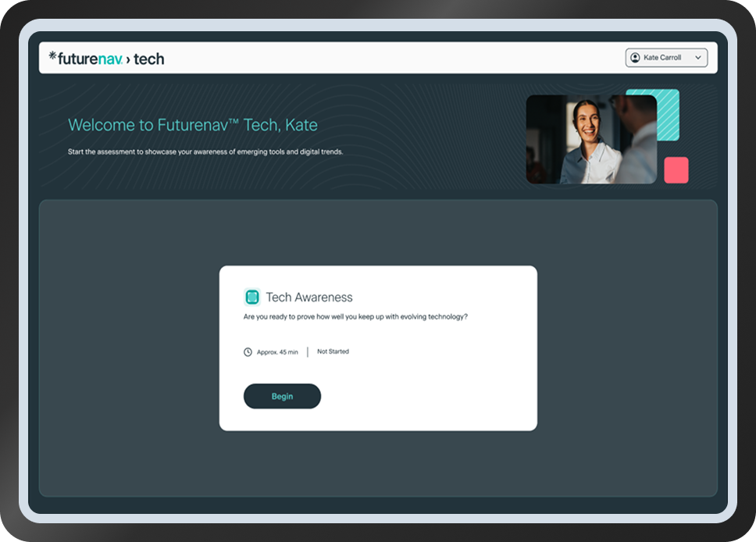Click the banner subtitle about starting the assessment
The image size is (756, 542).
click(x=205, y=152)
